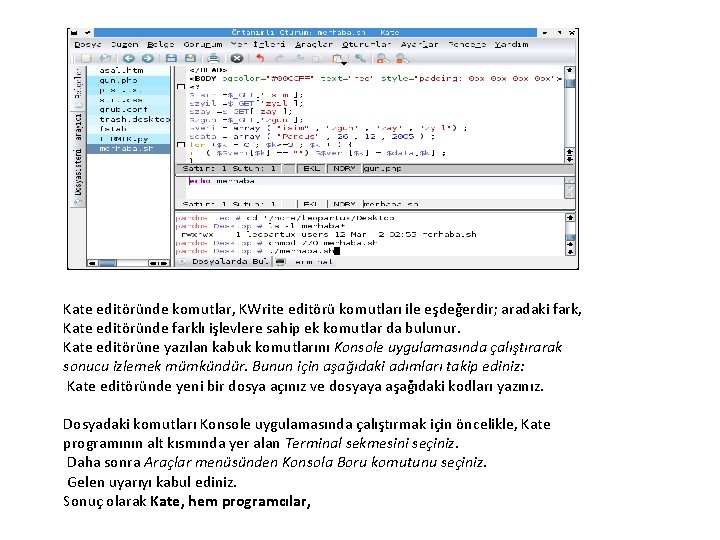This screenshot has width=720, height=540.
Task: Click the terminal line './merhaba.sh'
Action: tap(258, 251)
